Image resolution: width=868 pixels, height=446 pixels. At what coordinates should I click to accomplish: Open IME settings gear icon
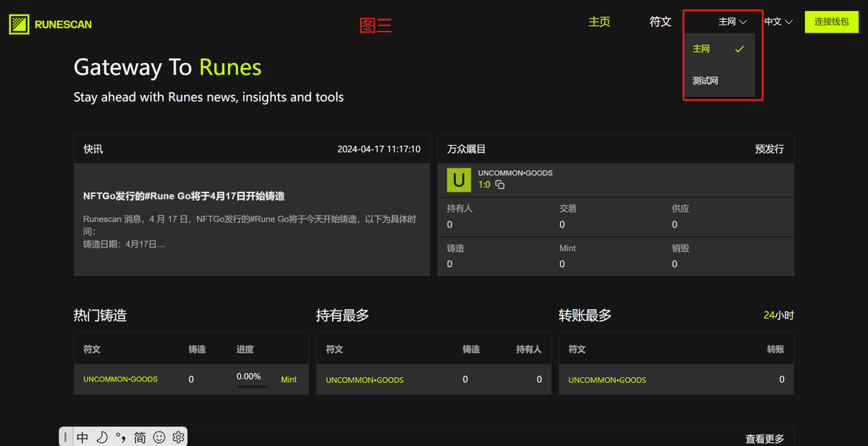pos(178,437)
